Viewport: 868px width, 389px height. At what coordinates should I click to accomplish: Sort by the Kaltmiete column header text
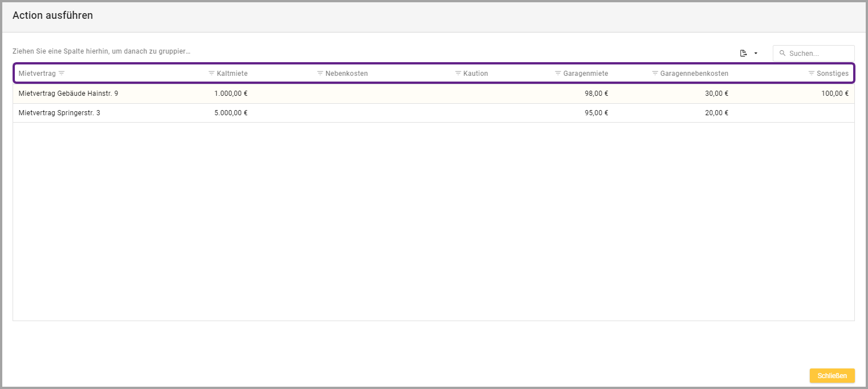[x=232, y=74]
